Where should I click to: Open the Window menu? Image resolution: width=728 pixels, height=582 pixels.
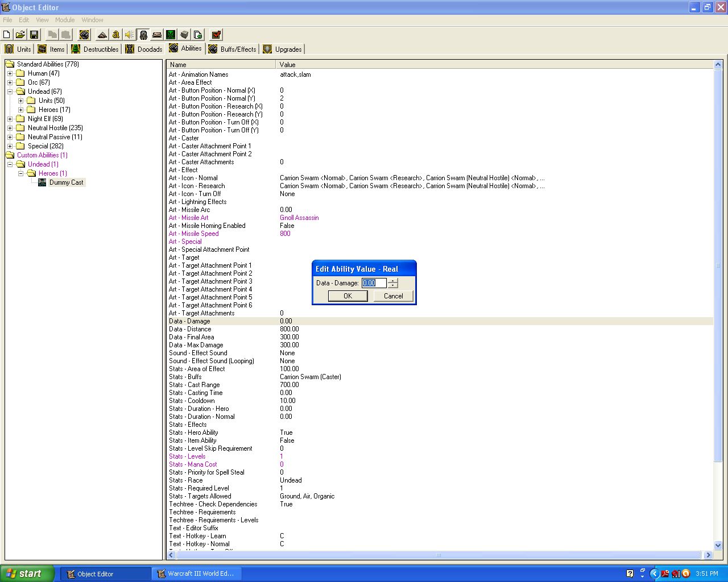[92, 20]
